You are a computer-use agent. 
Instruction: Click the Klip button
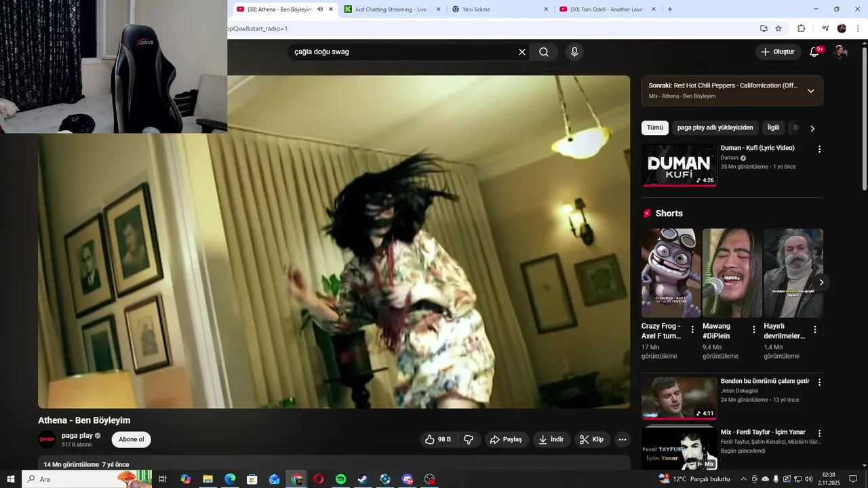[592, 439]
